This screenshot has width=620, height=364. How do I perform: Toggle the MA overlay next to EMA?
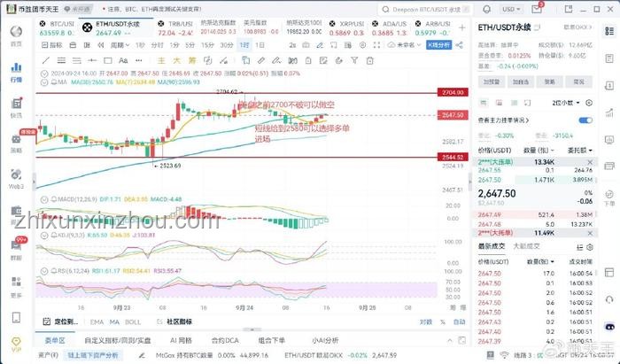[114, 321]
